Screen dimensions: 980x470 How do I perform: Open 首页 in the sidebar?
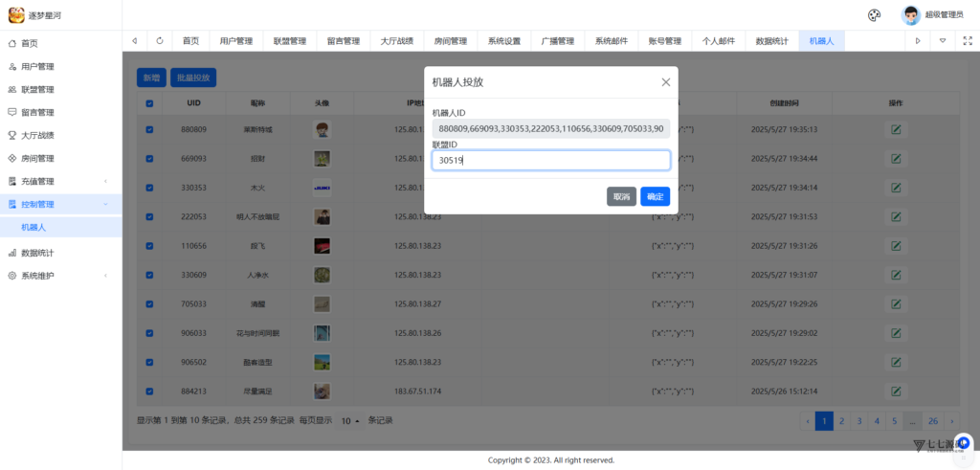coord(60,44)
